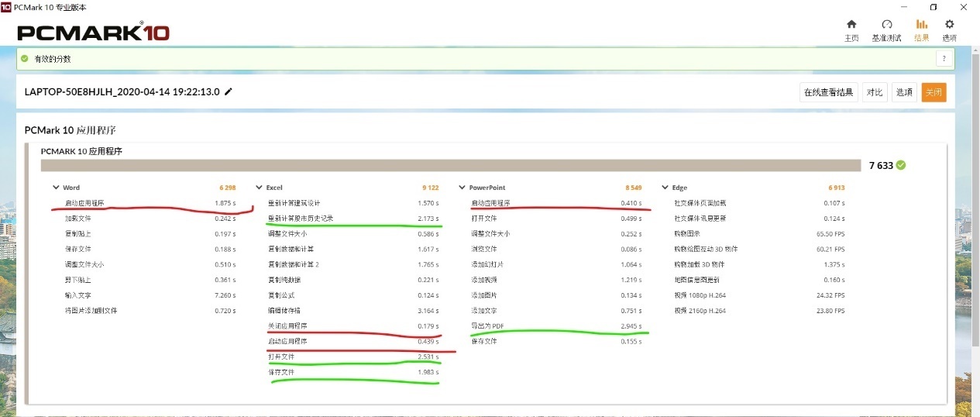Click Excel 重新计算股市历史记录 row
Image resolution: width=980 pixels, height=417 pixels.
(353, 219)
